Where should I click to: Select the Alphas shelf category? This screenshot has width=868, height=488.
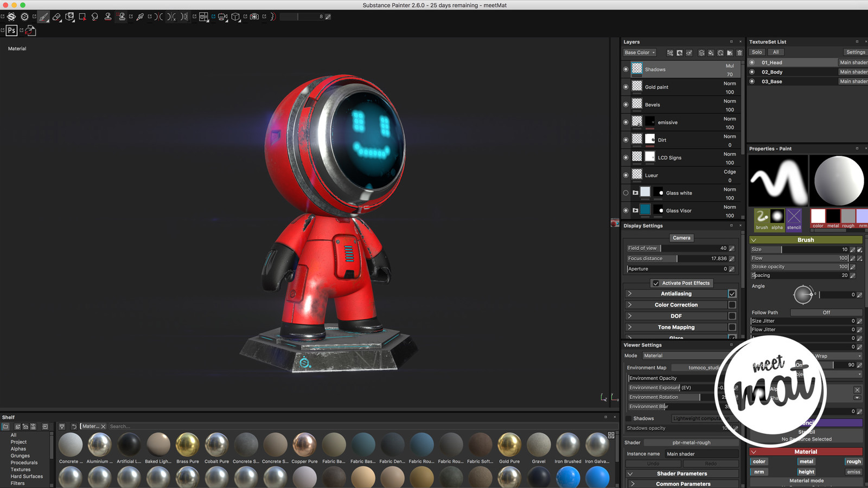pyautogui.click(x=18, y=449)
